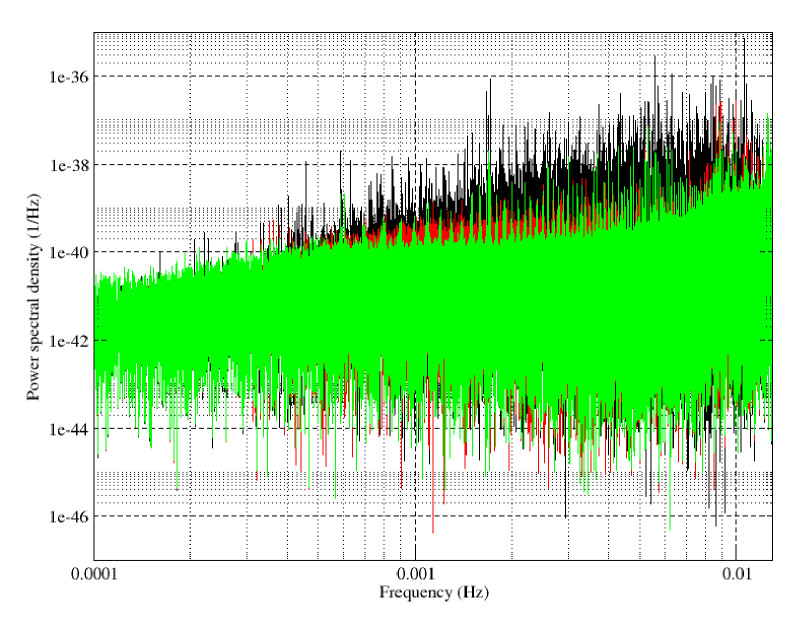Viewport: 804px width, 622px height.
Task: Click the 1e-36 y-axis tick label
Action: coord(69,77)
